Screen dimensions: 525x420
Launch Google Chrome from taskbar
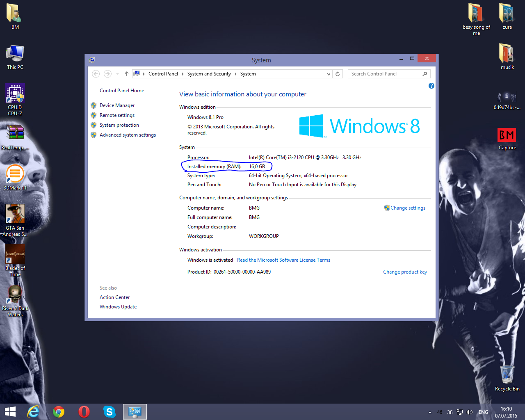coord(59,411)
